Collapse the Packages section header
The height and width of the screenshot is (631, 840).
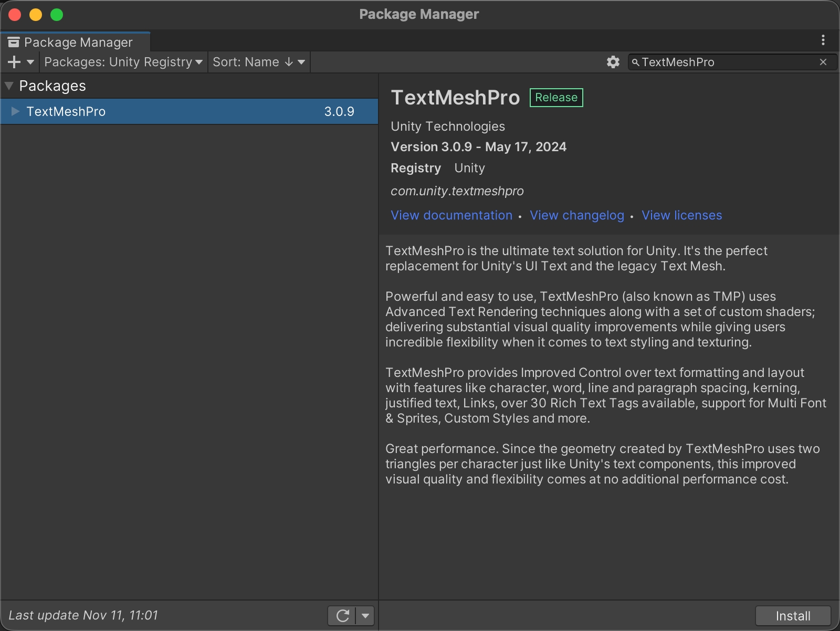pos(9,86)
